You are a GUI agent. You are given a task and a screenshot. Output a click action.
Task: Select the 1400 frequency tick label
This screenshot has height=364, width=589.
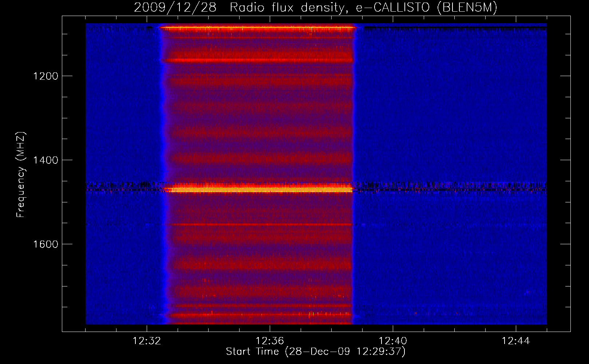46,160
